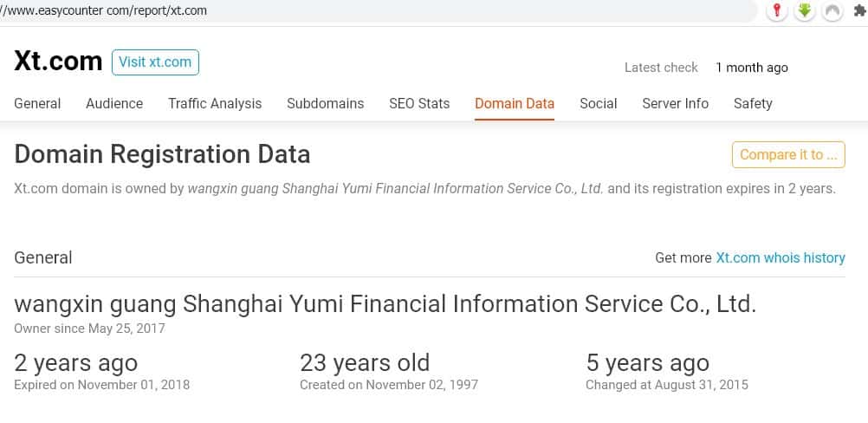Click the Latest check 1 month ago text
Viewport: 868px width, 423px height.
(706, 67)
